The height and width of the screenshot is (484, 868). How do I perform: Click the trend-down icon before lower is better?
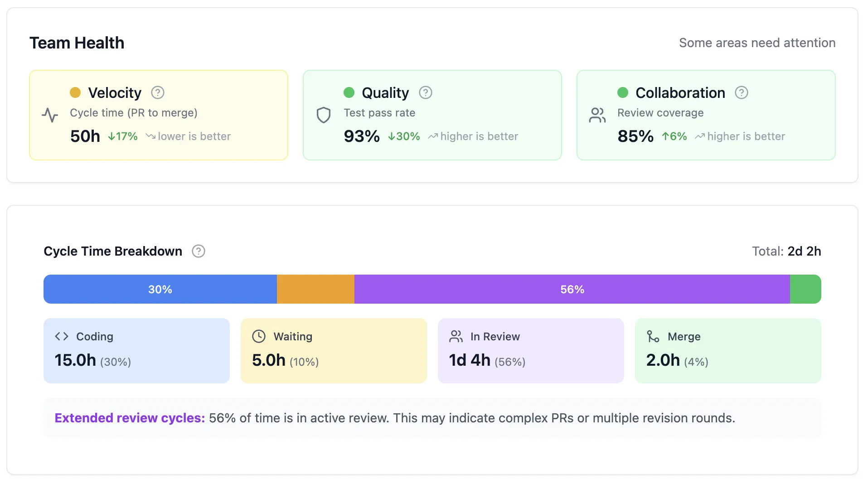click(x=150, y=136)
